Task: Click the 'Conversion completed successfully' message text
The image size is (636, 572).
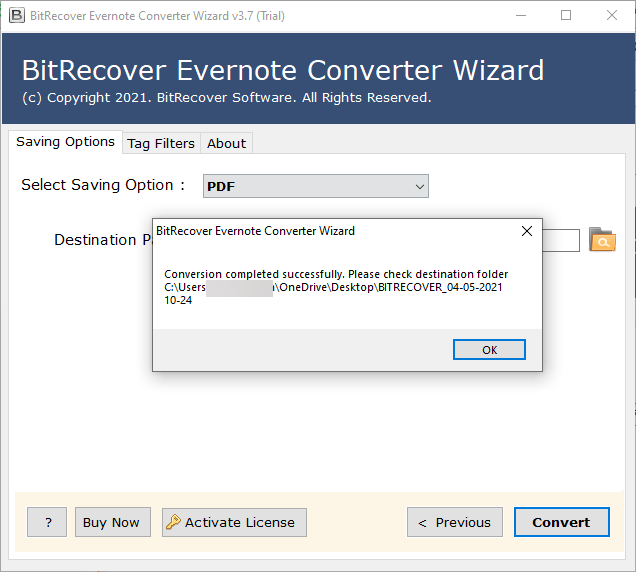Action: [x=254, y=274]
